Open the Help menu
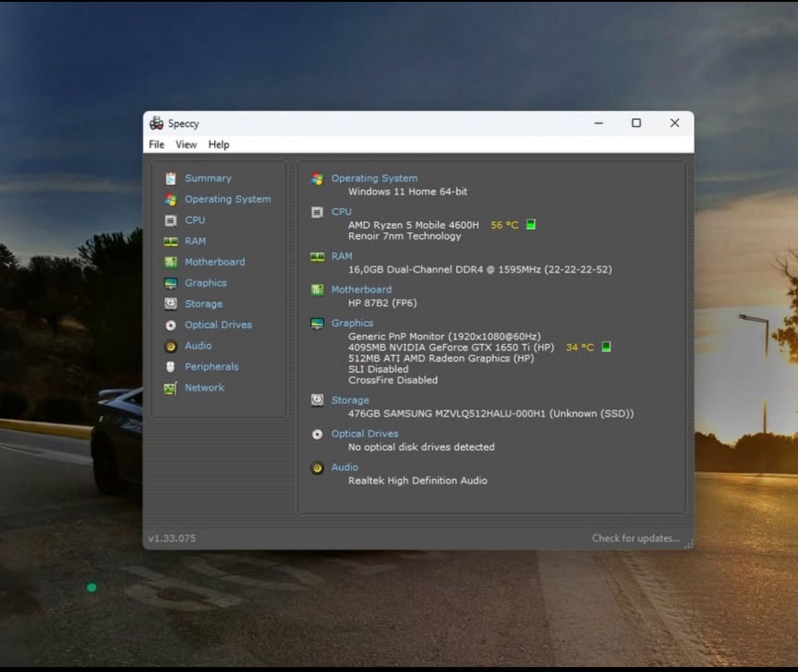The width and height of the screenshot is (798, 672). (218, 144)
